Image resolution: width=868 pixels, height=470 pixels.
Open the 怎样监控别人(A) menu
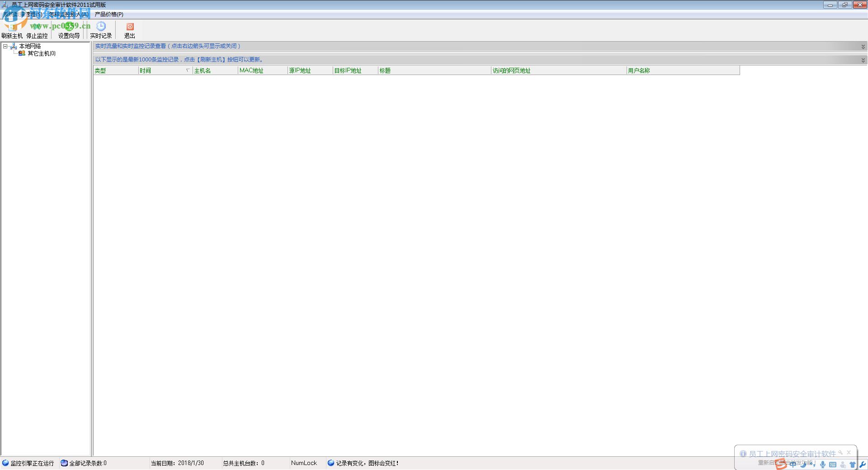pyautogui.click(x=69, y=14)
